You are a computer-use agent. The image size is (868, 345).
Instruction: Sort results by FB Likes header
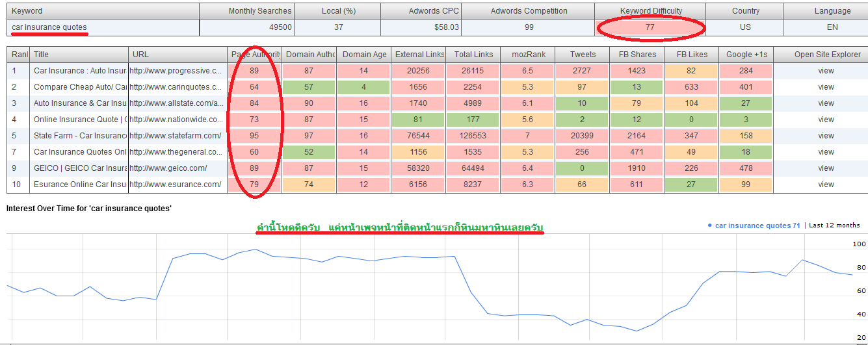click(x=692, y=55)
